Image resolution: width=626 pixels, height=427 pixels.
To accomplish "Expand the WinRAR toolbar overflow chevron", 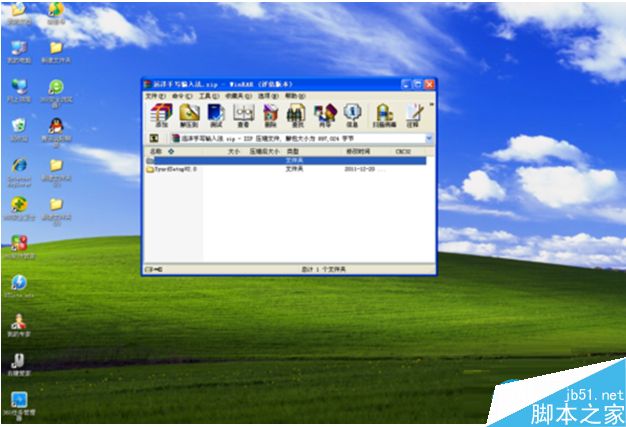I will [431, 105].
